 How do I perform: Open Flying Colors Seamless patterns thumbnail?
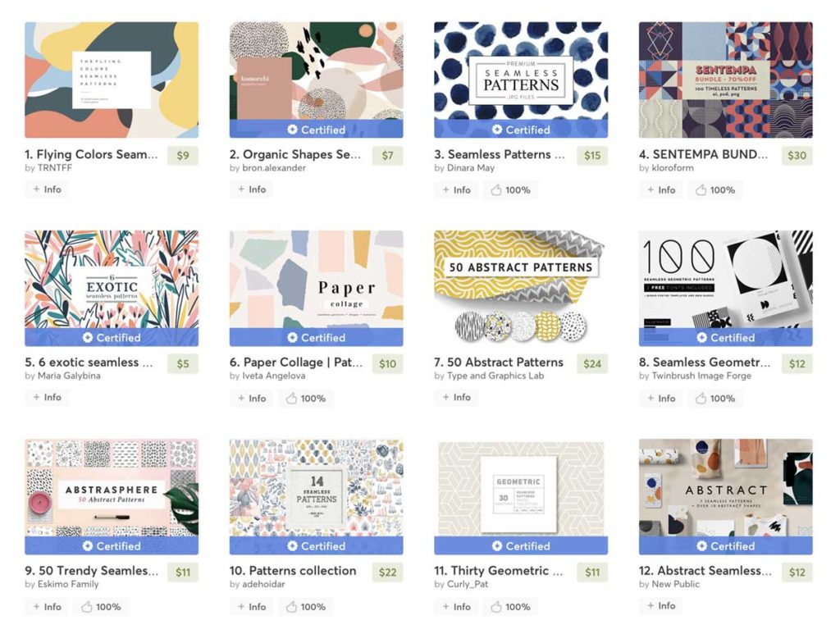click(x=112, y=80)
